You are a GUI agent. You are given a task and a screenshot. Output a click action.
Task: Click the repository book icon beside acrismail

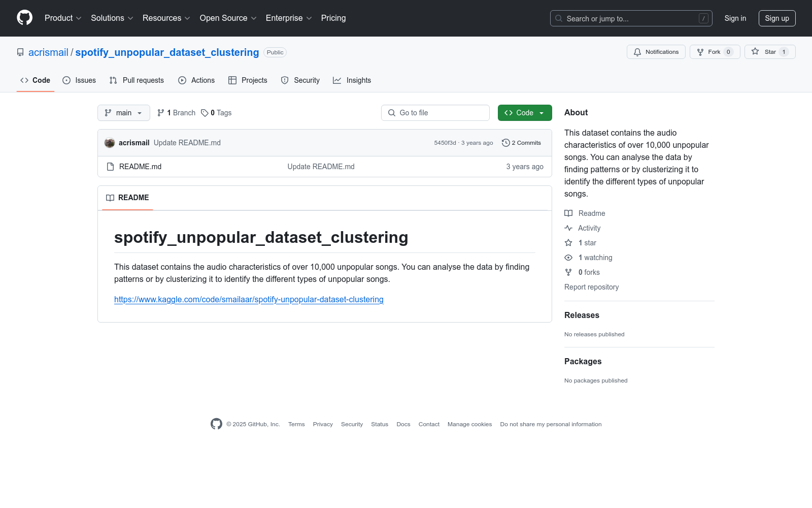tap(20, 52)
